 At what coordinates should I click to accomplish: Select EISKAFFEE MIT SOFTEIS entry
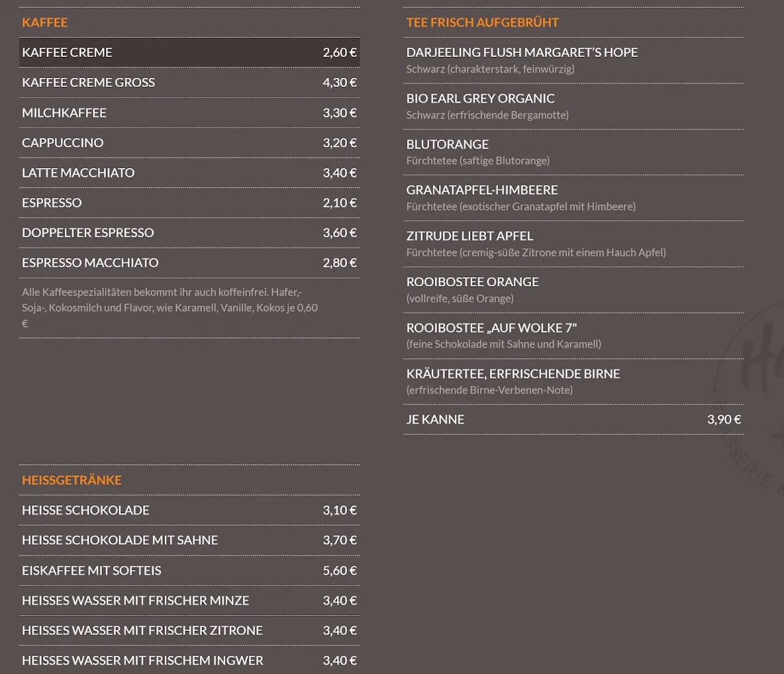point(189,570)
